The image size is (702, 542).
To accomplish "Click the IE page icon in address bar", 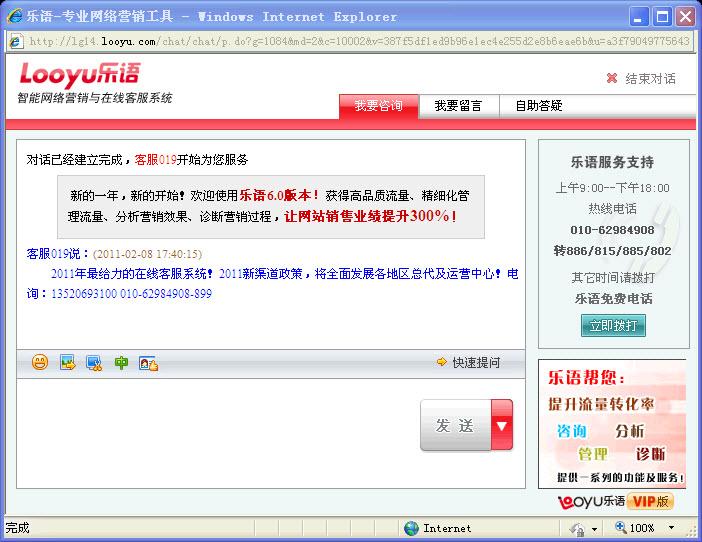I will click(x=16, y=42).
